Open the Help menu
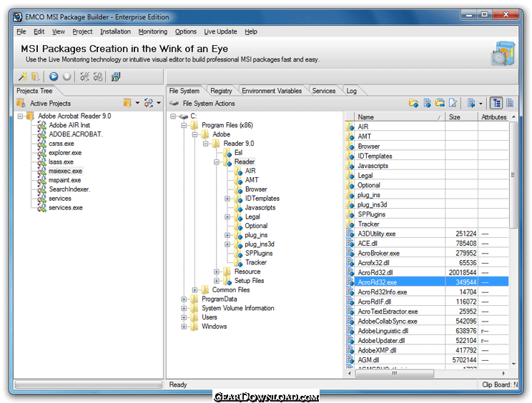 point(251,31)
